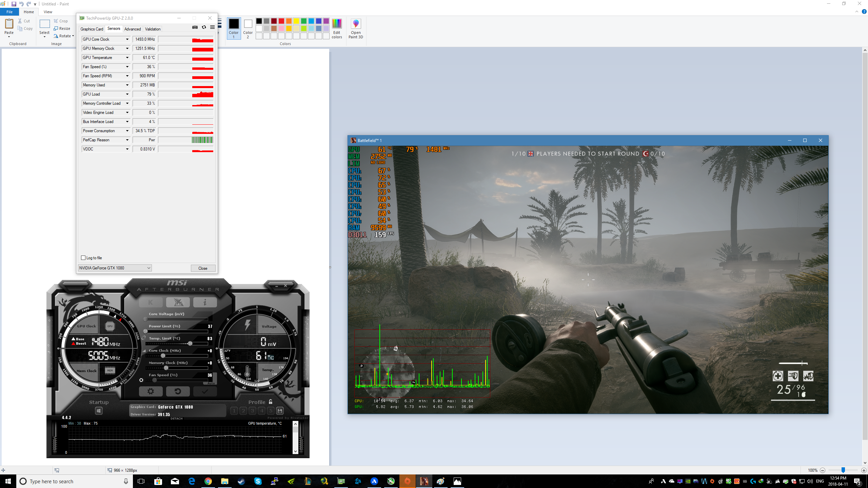Toggle the power and temp limit link icon

(144, 338)
